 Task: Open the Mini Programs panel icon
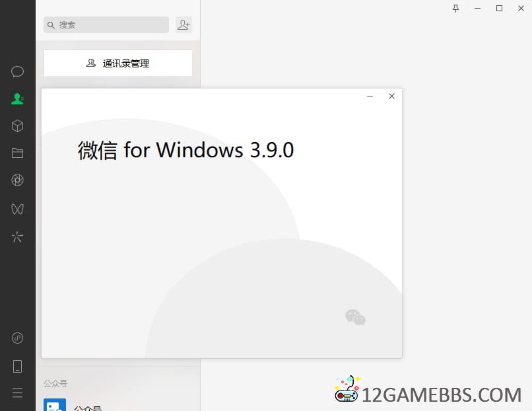click(x=17, y=338)
